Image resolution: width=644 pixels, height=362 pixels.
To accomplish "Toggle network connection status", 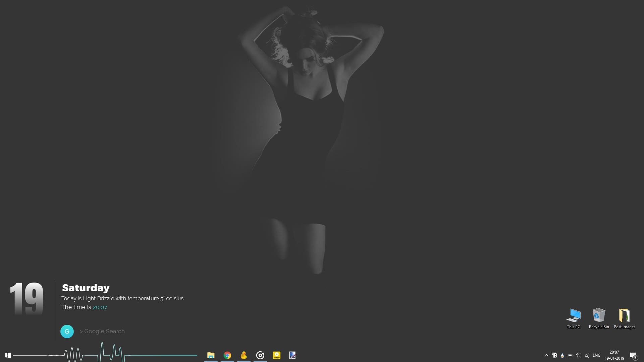I will (587, 355).
